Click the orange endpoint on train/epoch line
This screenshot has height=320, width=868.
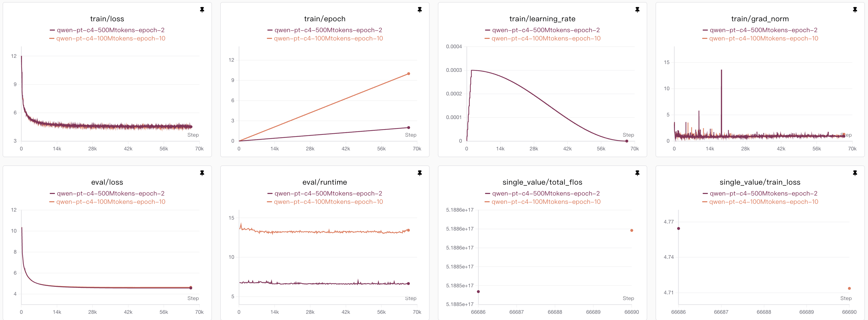(x=408, y=73)
